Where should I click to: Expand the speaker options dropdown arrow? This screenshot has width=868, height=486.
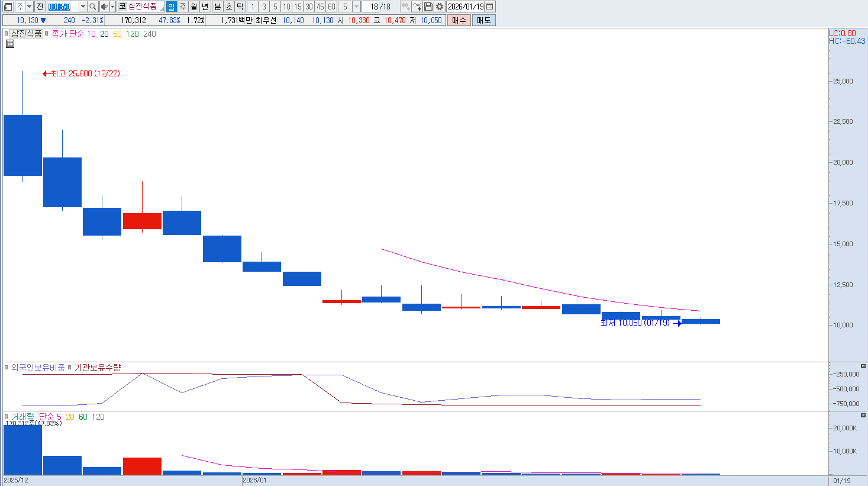coord(112,7)
